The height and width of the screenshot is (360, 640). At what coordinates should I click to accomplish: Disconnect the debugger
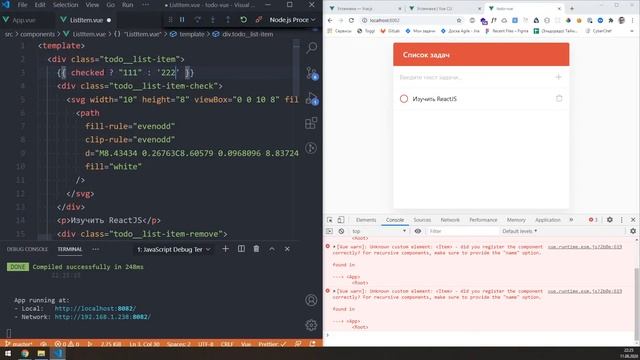pyautogui.click(x=259, y=20)
